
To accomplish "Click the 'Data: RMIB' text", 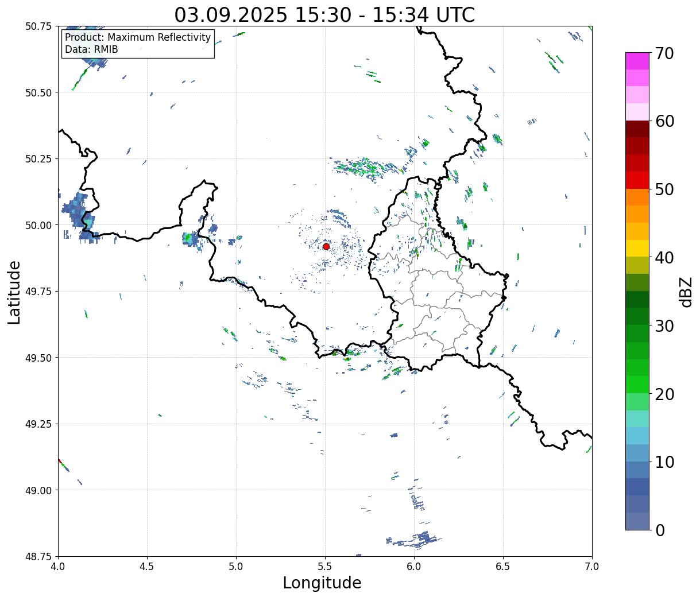I will click(91, 49).
